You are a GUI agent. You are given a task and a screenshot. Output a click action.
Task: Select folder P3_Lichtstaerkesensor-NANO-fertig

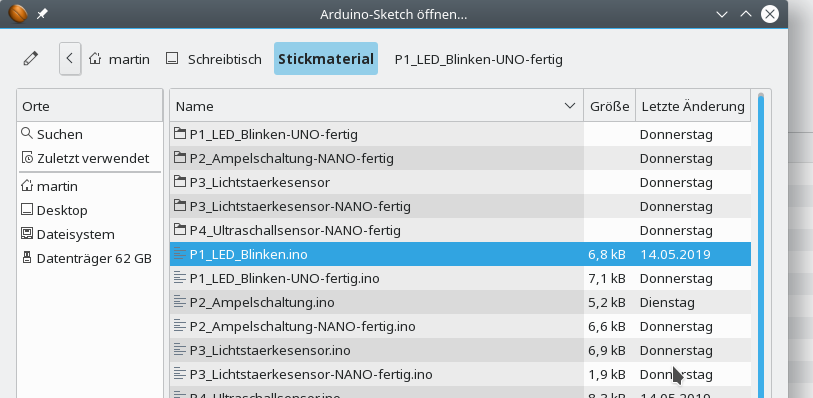coord(460,206)
